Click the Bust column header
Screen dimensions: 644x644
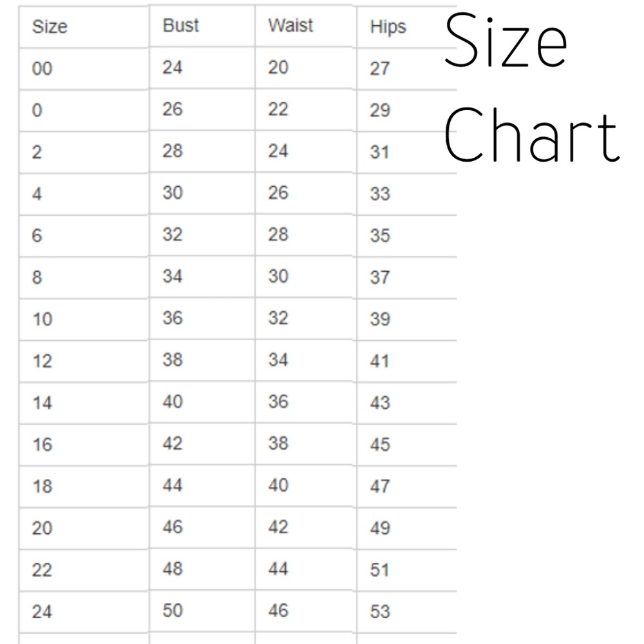click(181, 26)
